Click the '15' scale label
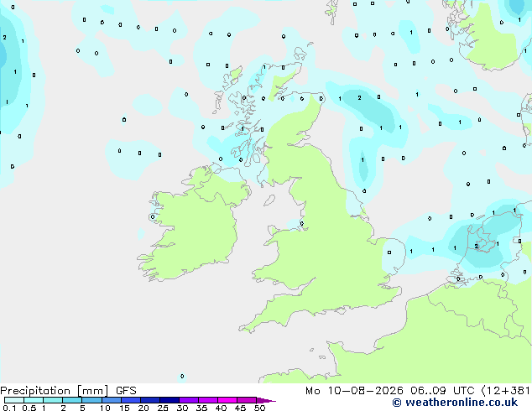The image size is (532, 411). click(124, 408)
